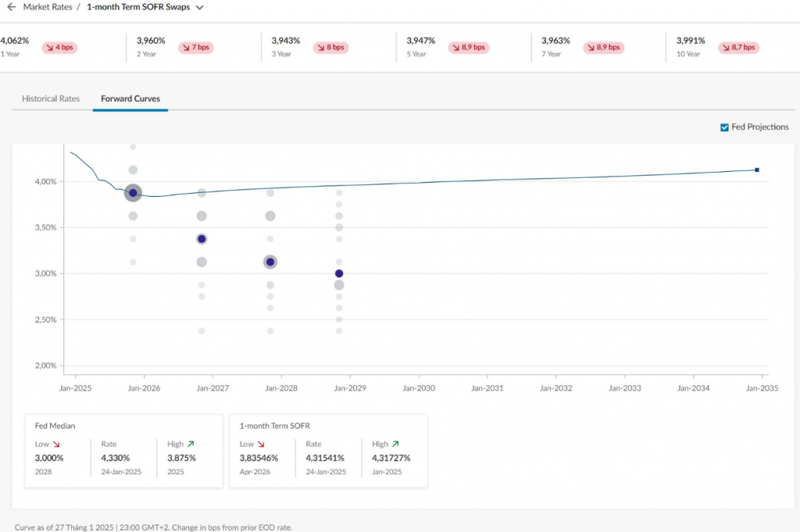Click the 2 Year 7 bps change badge
The image size is (800, 532).
pyautogui.click(x=195, y=48)
